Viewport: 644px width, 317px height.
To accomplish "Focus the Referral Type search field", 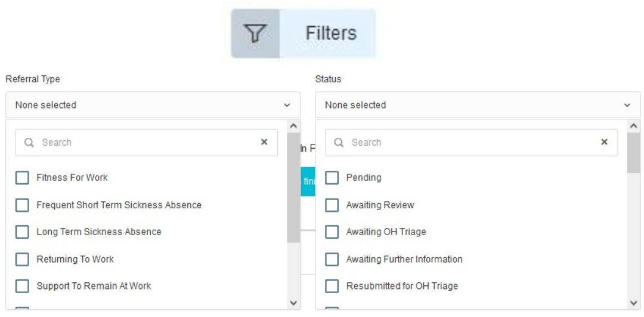I will pyautogui.click(x=146, y=142).
